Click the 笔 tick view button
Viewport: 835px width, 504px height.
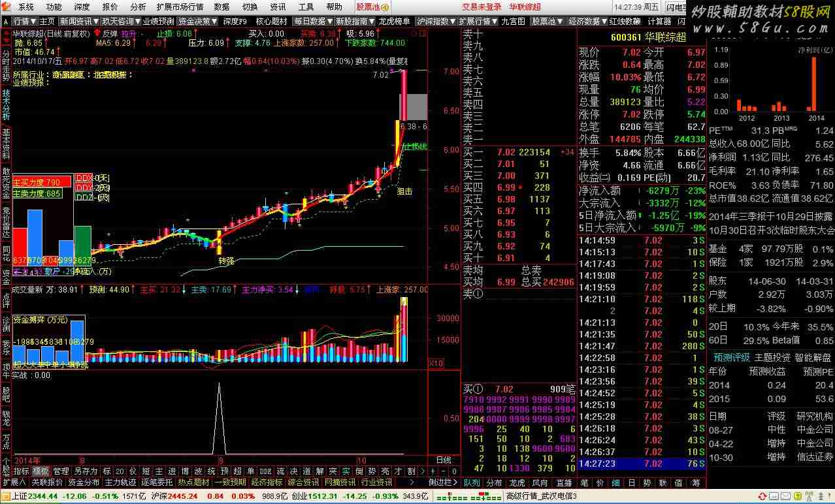click(585, 482)
